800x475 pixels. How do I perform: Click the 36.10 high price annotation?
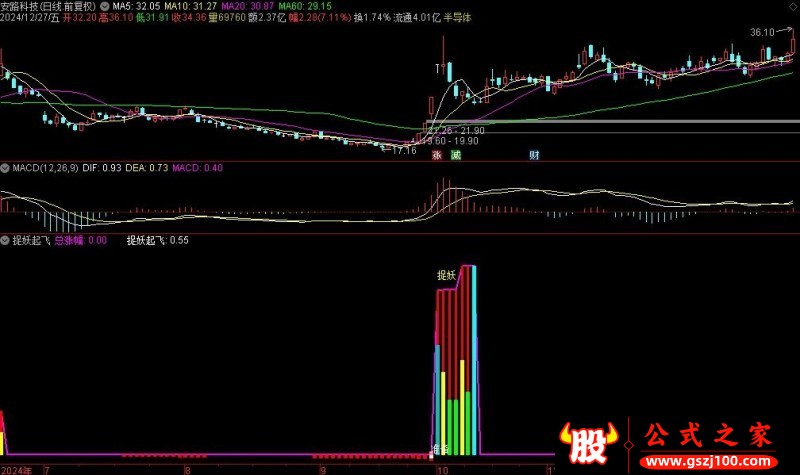(762, 33)
